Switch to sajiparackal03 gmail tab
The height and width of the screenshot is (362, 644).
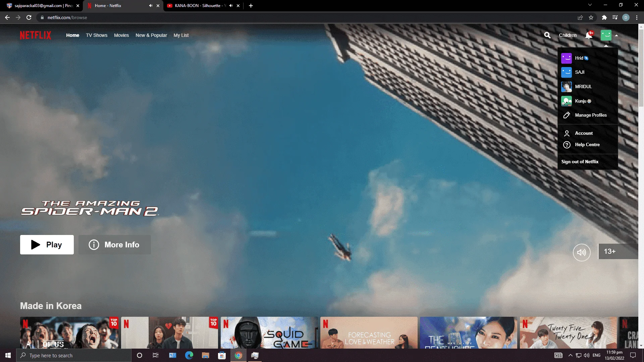(x=44, y=6)
